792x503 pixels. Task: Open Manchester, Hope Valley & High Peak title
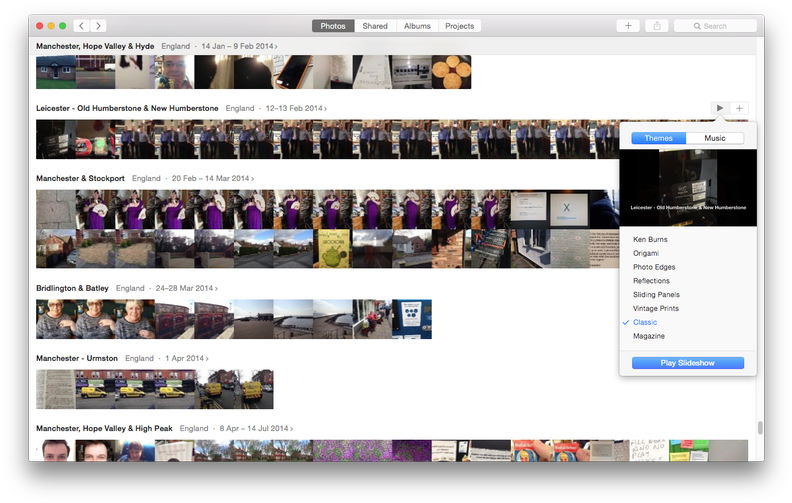[x=104, y=428]
